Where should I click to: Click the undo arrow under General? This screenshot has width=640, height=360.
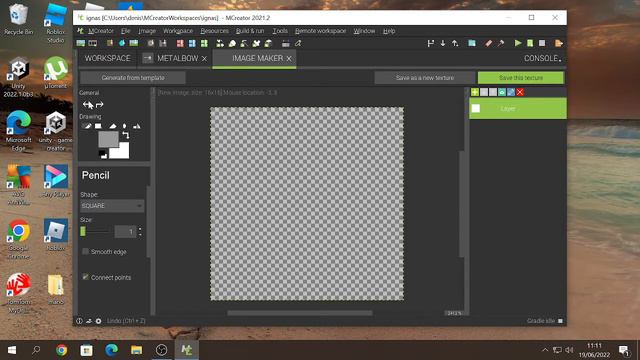click(87, 105)
